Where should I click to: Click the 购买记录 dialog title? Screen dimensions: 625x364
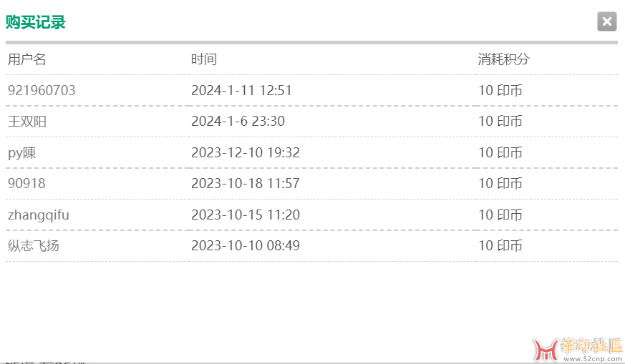point(36,22)
